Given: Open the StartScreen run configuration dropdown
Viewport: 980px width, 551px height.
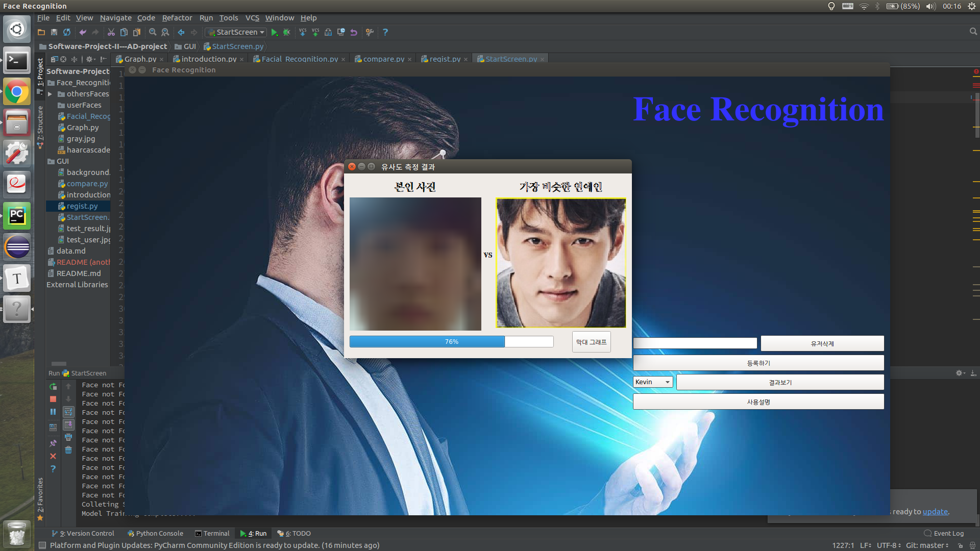Looking at the screenshot, I should click(236, 32).
